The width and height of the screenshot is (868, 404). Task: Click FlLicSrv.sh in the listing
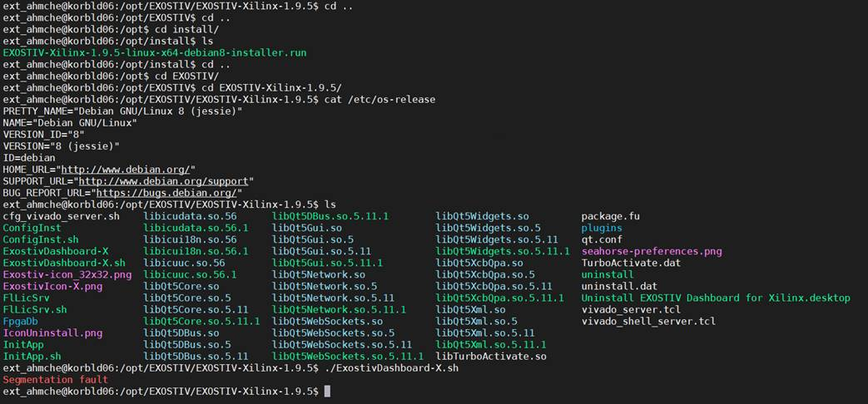click(x=35, y=309)
